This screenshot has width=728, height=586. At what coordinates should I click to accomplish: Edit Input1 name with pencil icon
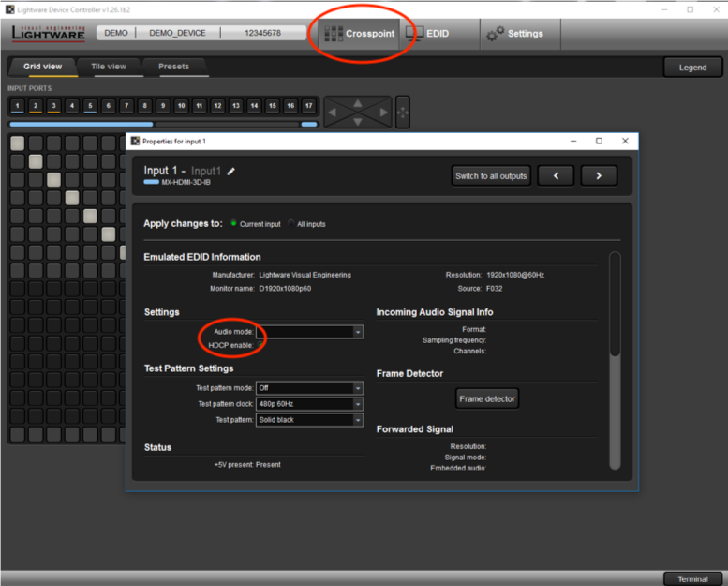[x=230, y=172]
